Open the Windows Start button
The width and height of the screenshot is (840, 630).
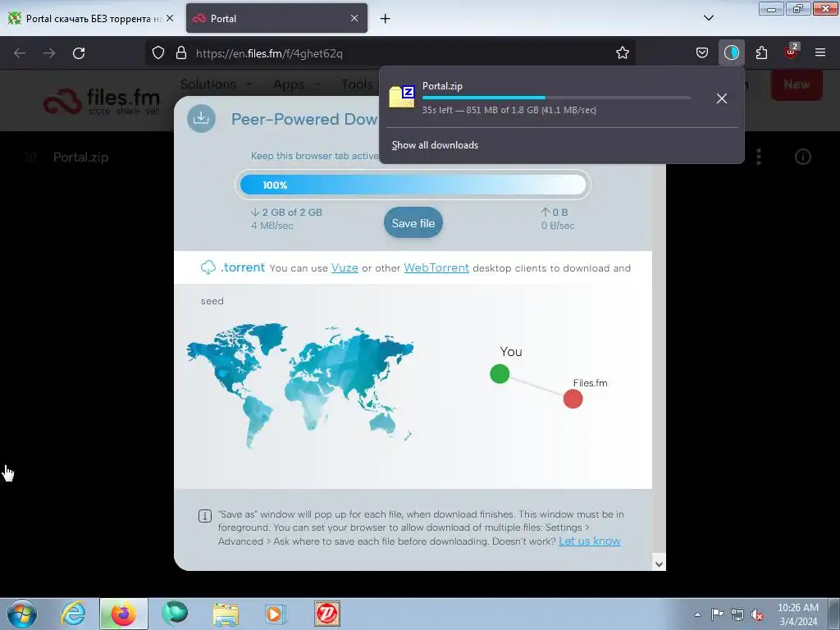pyautogui.click(x=22, y=614)
